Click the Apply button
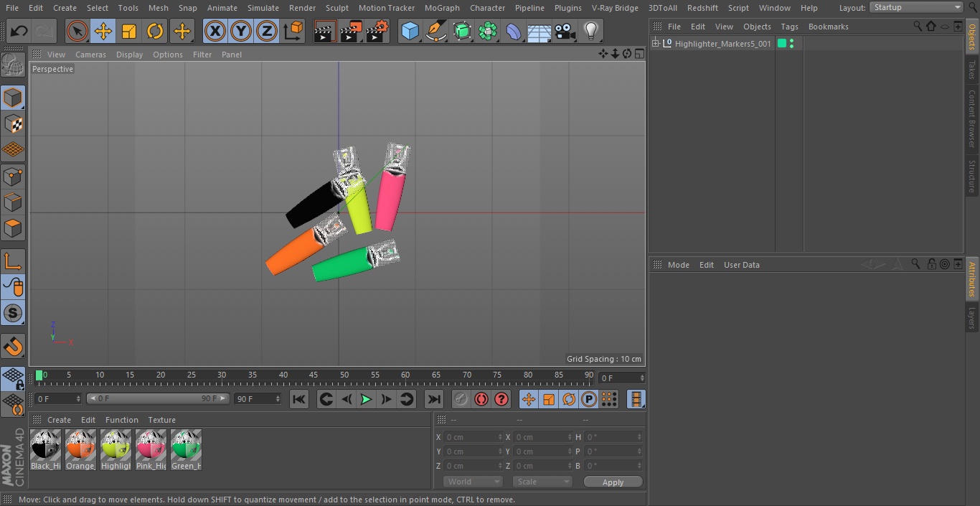Screen dimensions: 980x506 point(613,482)
